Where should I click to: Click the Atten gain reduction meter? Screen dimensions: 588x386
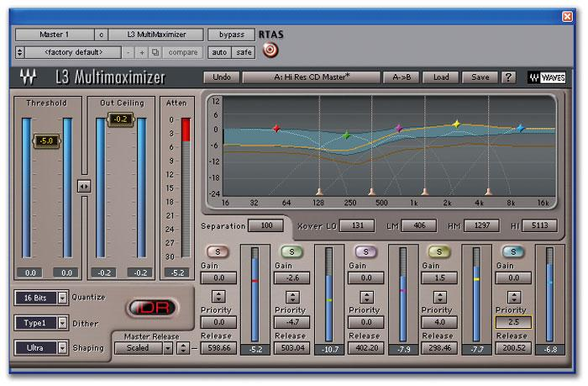click(186, 188)
